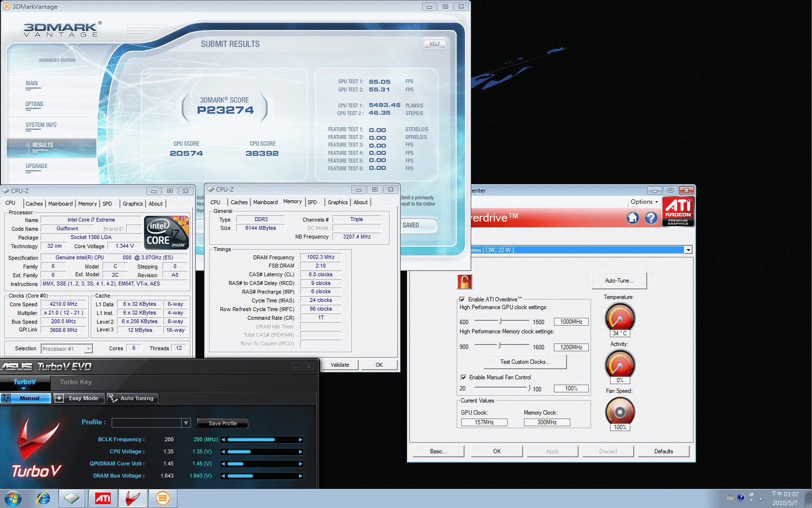
Task: Toggle Enable ATI Overdrive checkbox
Action: [463, 299]
